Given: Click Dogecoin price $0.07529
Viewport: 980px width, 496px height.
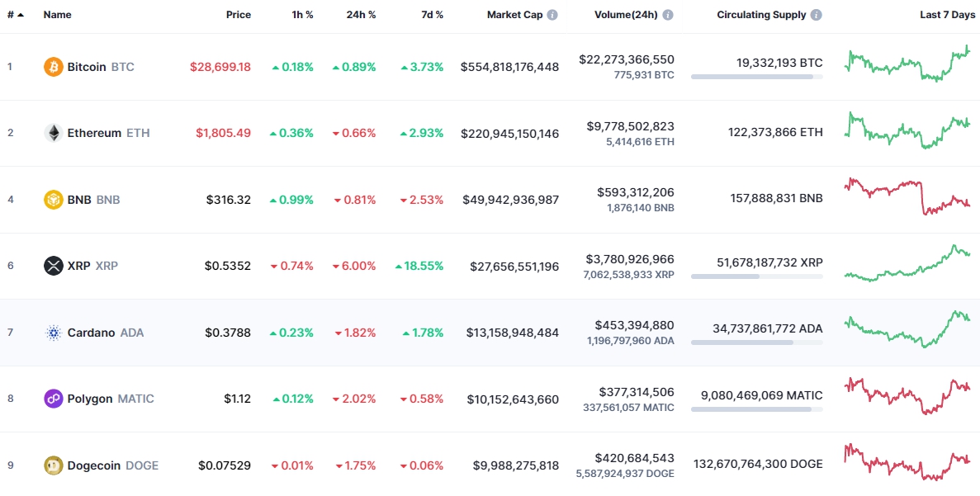Looking at the screenshot, I should click(x=225, y=465).
